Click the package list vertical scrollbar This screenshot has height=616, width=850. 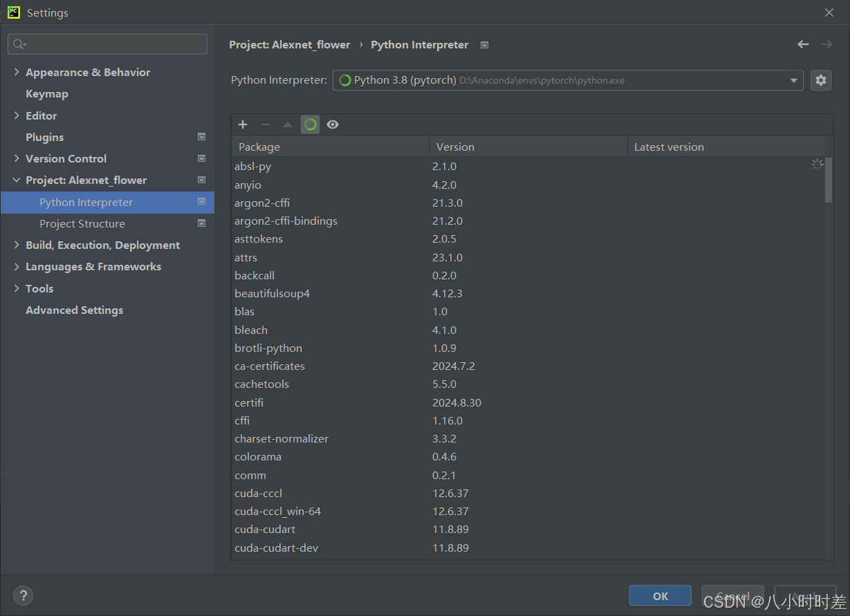tap(829, 180)
